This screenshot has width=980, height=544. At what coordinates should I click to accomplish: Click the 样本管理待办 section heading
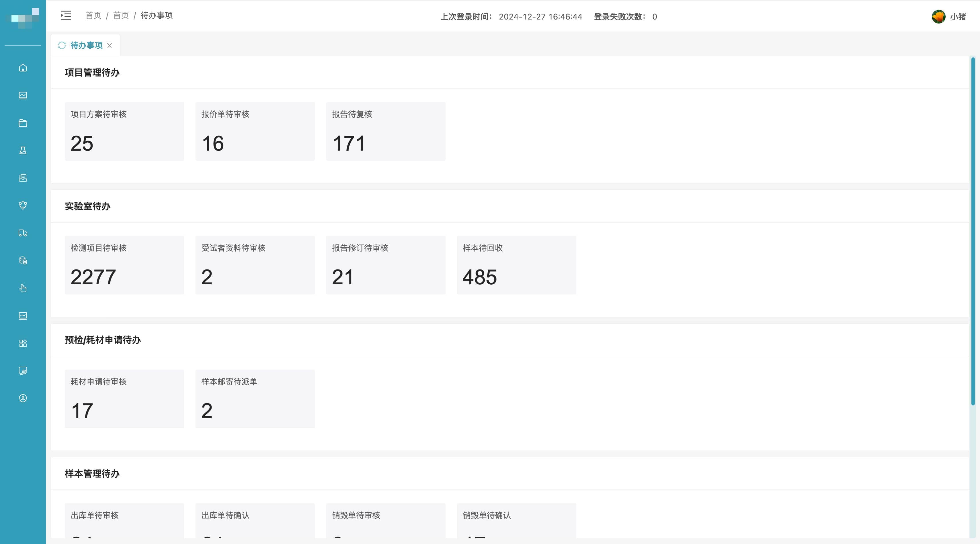point(92,474)
